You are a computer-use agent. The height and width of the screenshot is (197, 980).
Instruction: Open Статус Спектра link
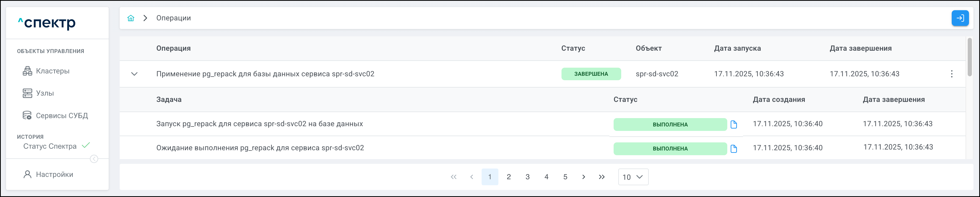pyautogui.click(x=50, y=147)
